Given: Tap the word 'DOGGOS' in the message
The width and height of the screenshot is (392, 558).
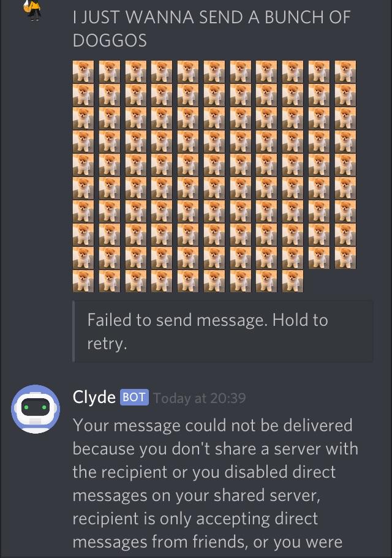Looking at the screenshot, I should [110, 40].
